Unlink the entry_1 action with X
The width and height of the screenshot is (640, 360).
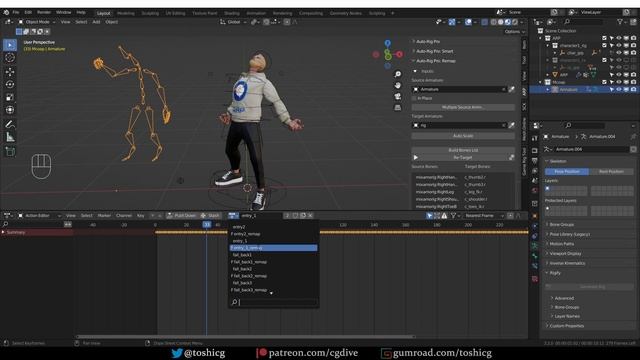[310, 216]
